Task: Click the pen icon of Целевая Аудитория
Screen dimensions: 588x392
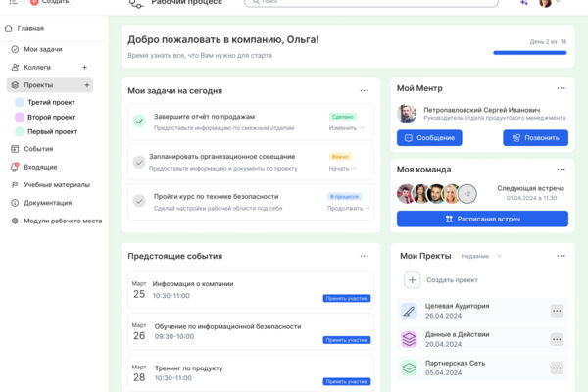Action: (x=409, y=311)
